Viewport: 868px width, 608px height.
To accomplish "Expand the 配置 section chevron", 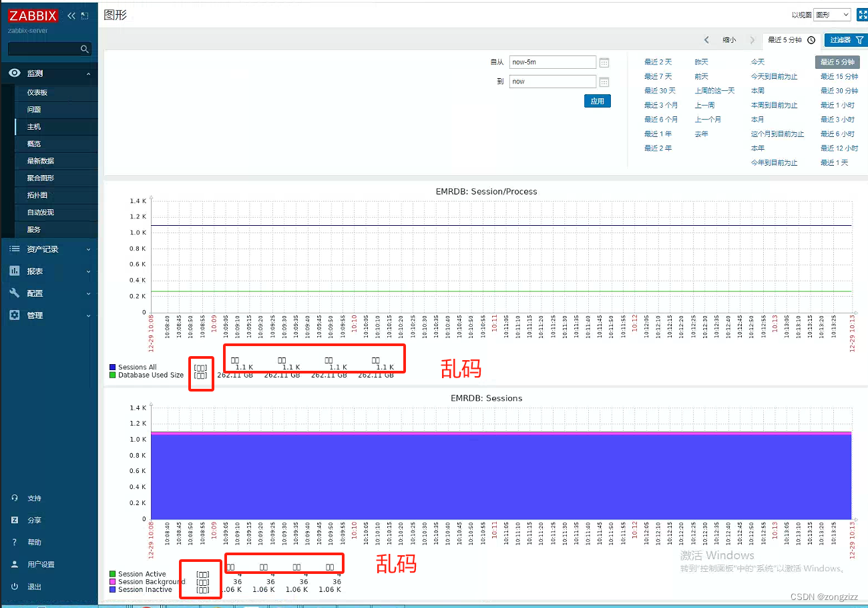I will 89,293.
